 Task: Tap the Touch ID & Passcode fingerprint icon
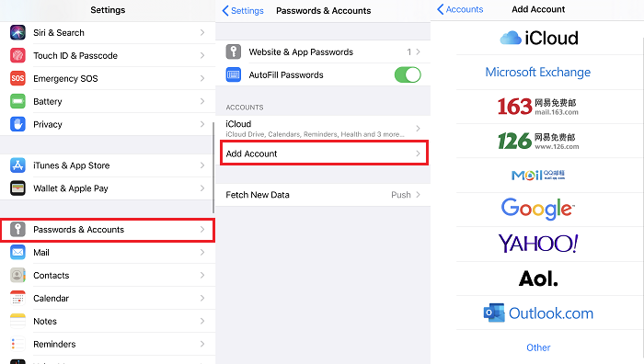click(x=17, y=55)
